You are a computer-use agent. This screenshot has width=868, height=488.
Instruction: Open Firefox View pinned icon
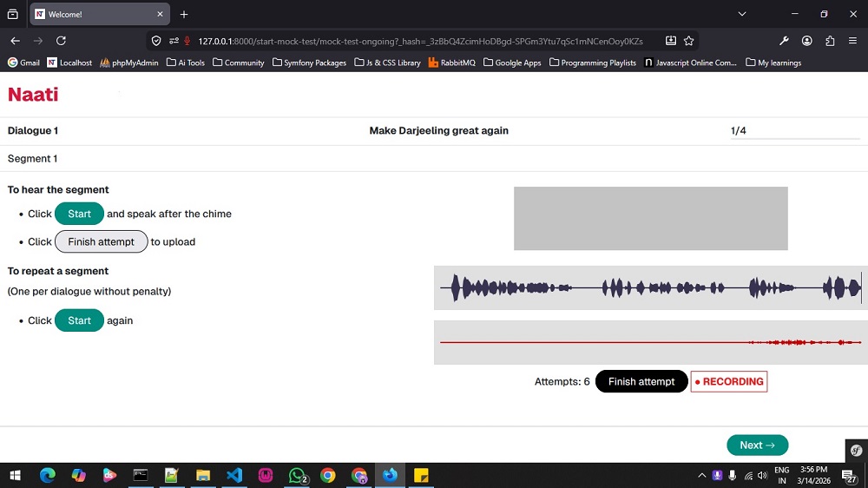pyautogui.click(x=13, y=15)
